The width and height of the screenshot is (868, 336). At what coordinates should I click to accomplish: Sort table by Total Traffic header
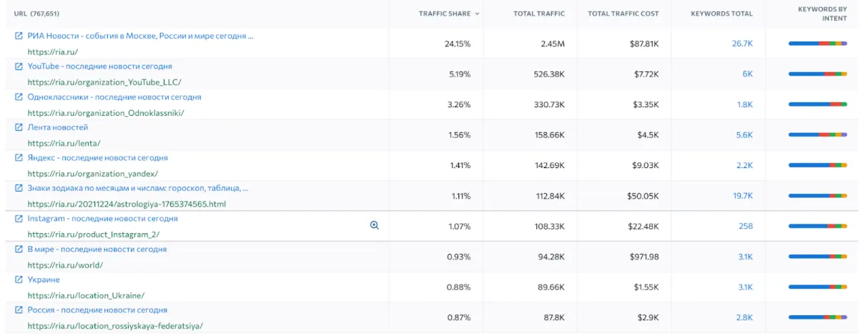[x=538, y=14]
